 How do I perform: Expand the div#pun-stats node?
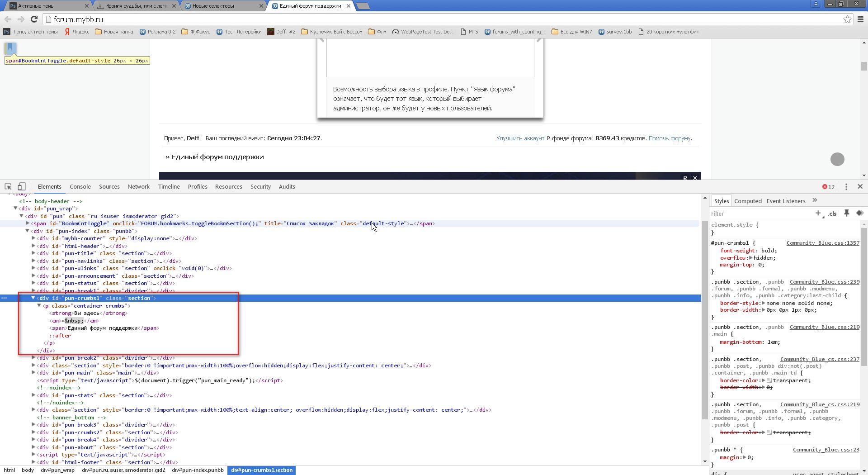click(x=33, y=395)
